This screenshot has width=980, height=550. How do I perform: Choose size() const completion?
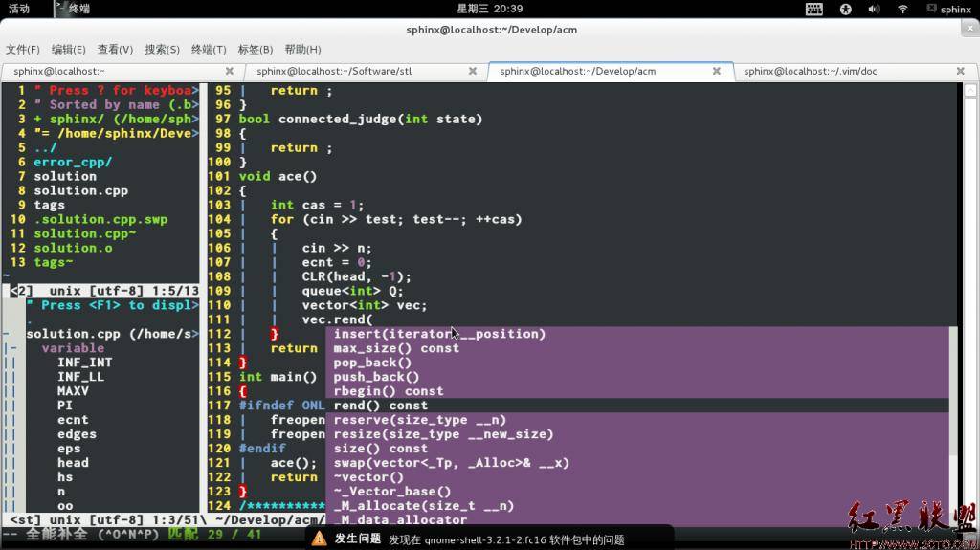637,449
